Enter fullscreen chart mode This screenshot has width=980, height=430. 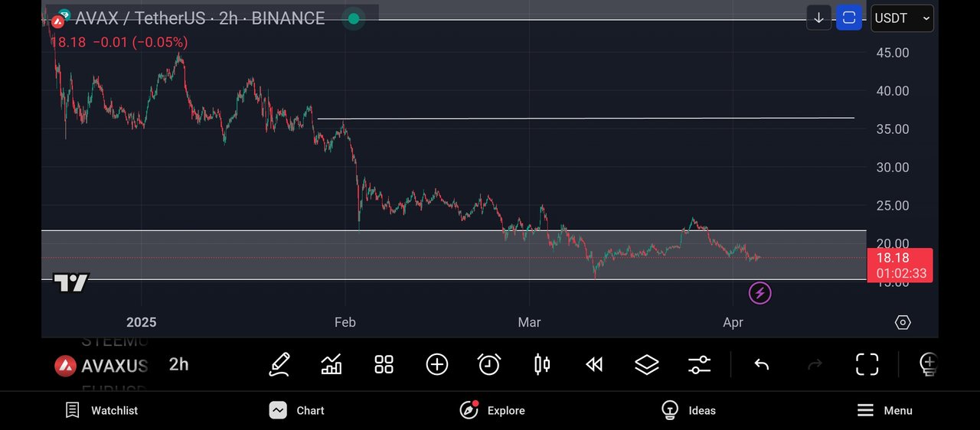coord(867,364)
